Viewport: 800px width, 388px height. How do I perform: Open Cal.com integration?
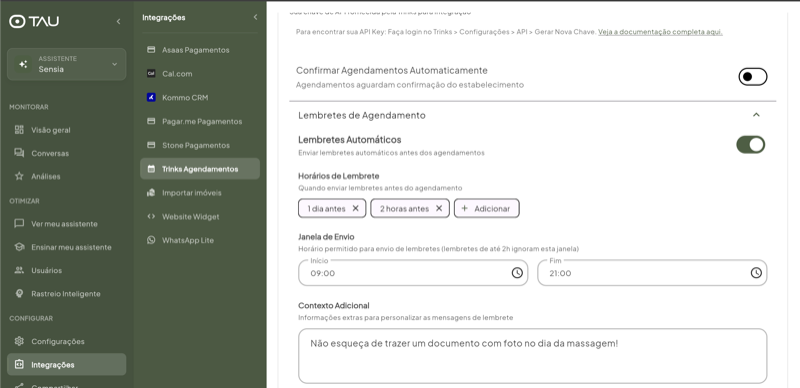coord(177,74)
